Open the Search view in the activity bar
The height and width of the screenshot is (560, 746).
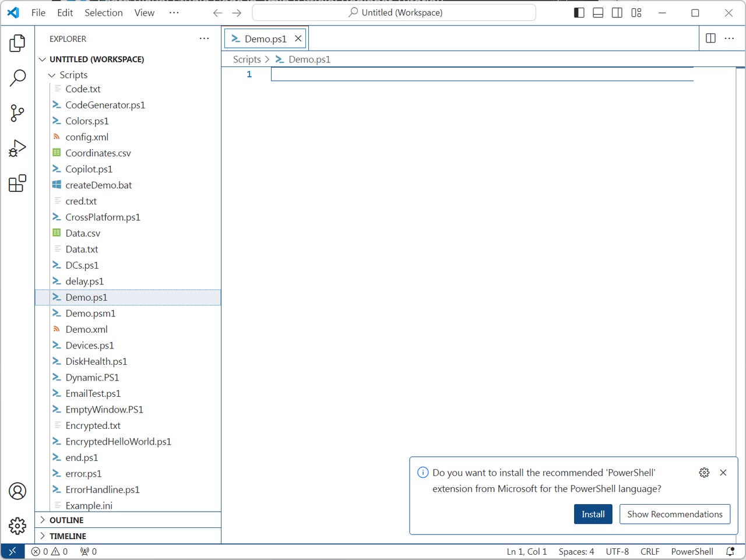pyautogui.click(x=18, y=77)
